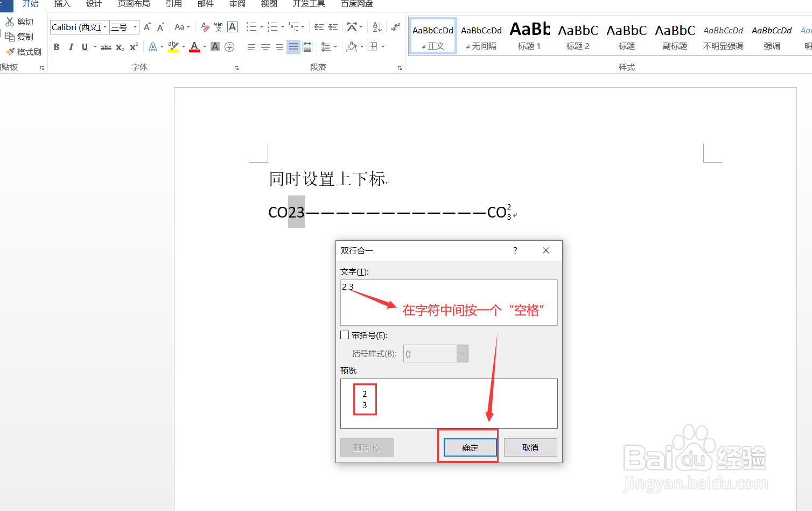Apply the 标题 1 heading style

click(529, 36)
